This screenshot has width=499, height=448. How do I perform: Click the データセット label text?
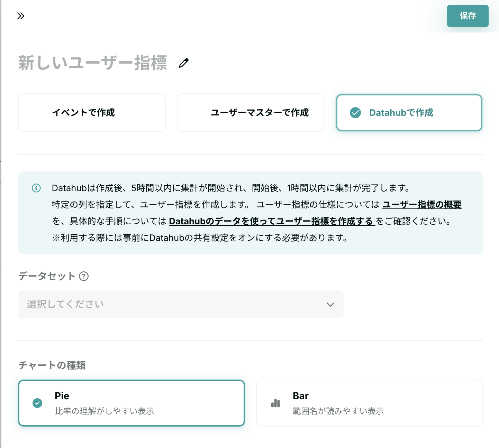click(47, 276)
